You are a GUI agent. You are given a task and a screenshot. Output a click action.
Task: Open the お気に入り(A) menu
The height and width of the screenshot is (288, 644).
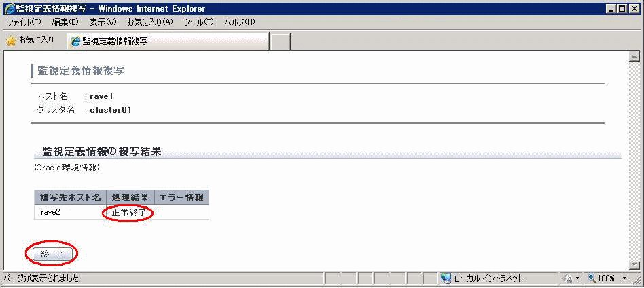tap(150, 22)
